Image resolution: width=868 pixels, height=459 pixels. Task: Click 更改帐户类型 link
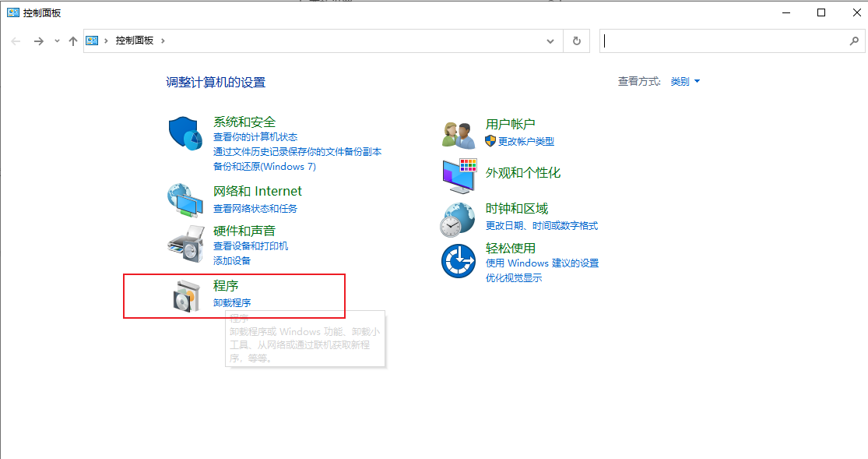click(526, 141)
